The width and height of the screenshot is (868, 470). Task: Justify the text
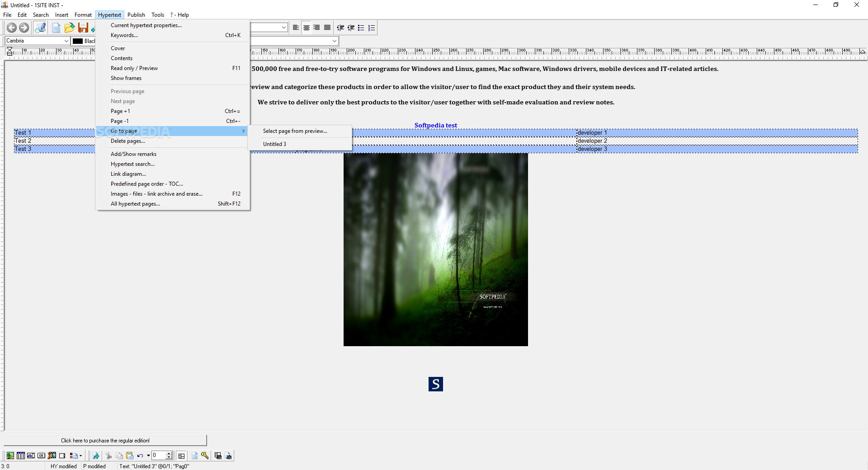coord(327,28)
